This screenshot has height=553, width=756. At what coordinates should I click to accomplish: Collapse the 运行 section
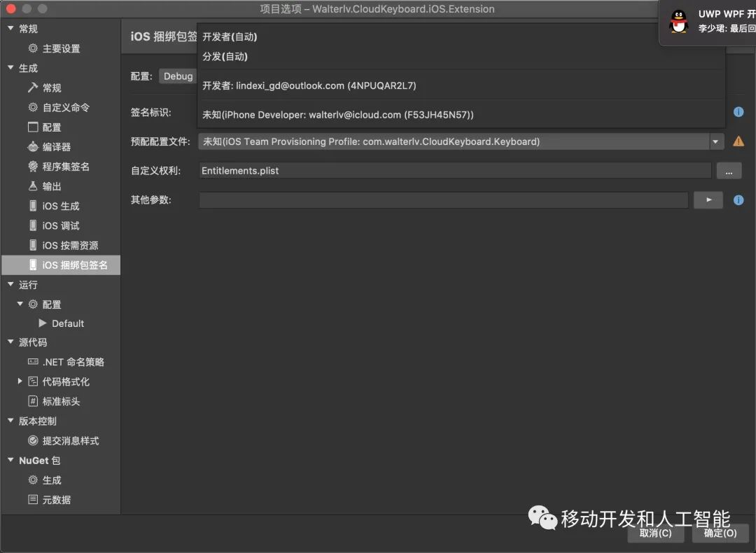pyautogui.click(x=10, y=284)
